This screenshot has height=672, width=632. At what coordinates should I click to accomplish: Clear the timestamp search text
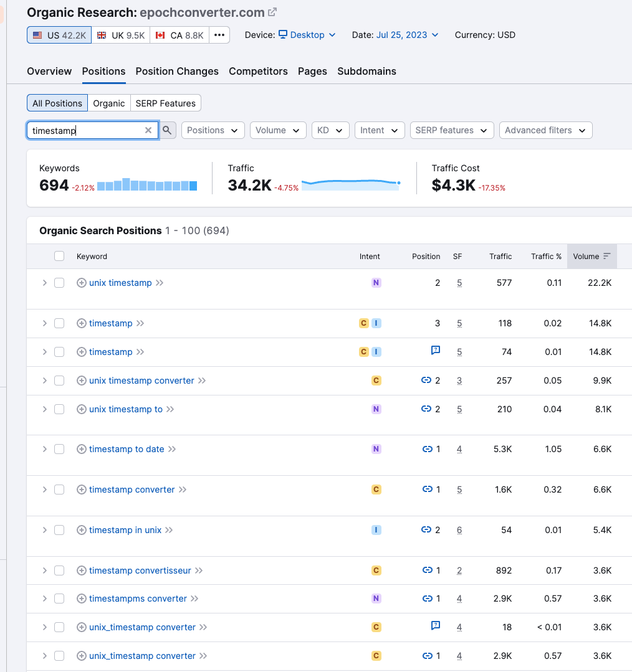coord(148,130)
